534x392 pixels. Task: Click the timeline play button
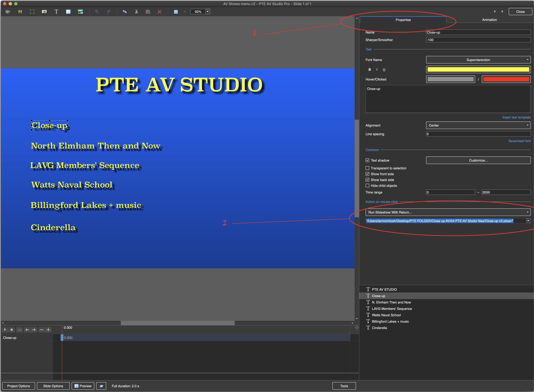[5, 330]
